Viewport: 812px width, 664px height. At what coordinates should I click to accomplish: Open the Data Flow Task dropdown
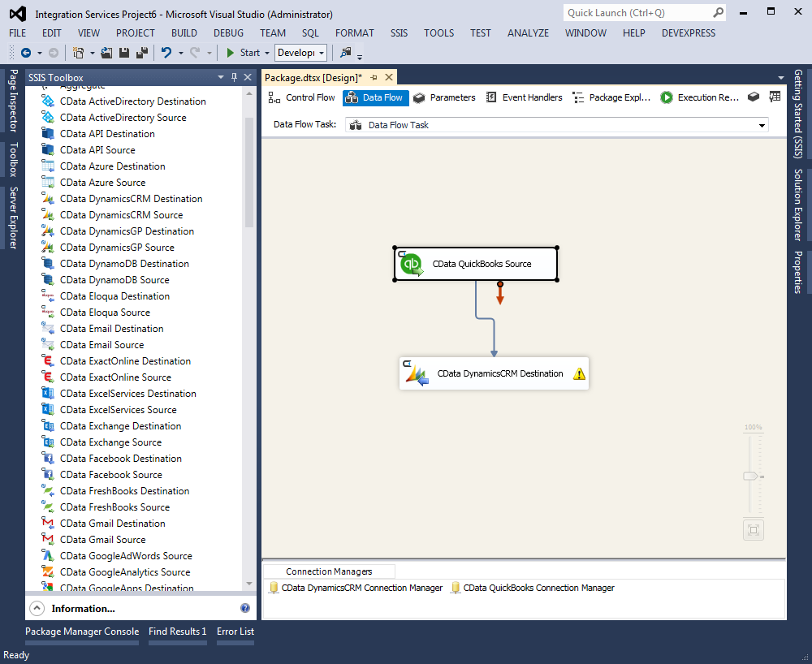[x=762, y=125]
